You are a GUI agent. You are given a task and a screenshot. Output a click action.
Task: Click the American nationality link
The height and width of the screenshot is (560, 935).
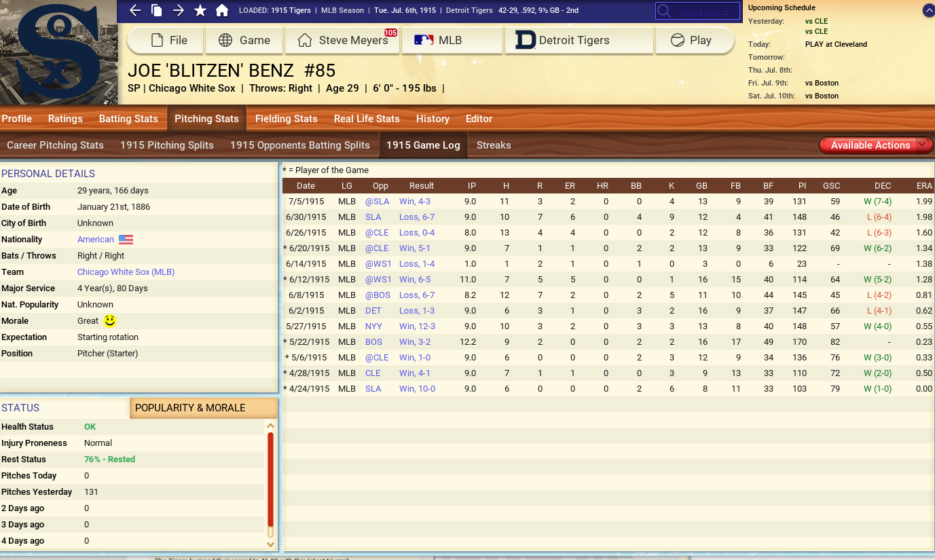pyautogui.click(x=96, y=240)
